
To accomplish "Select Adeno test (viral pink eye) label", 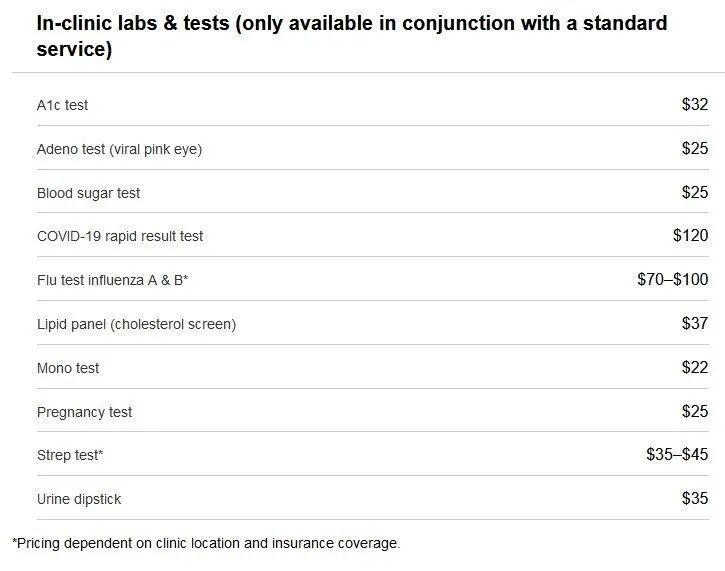I will 119,149.
